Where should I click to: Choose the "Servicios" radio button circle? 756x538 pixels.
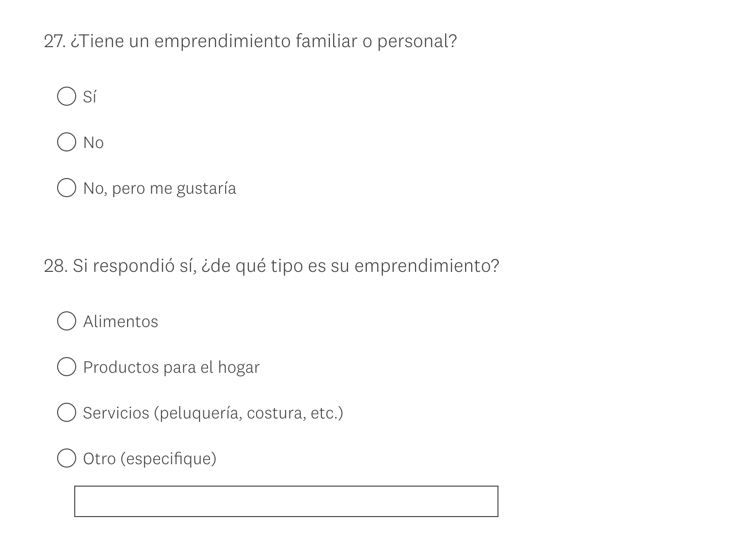[67, 412]
